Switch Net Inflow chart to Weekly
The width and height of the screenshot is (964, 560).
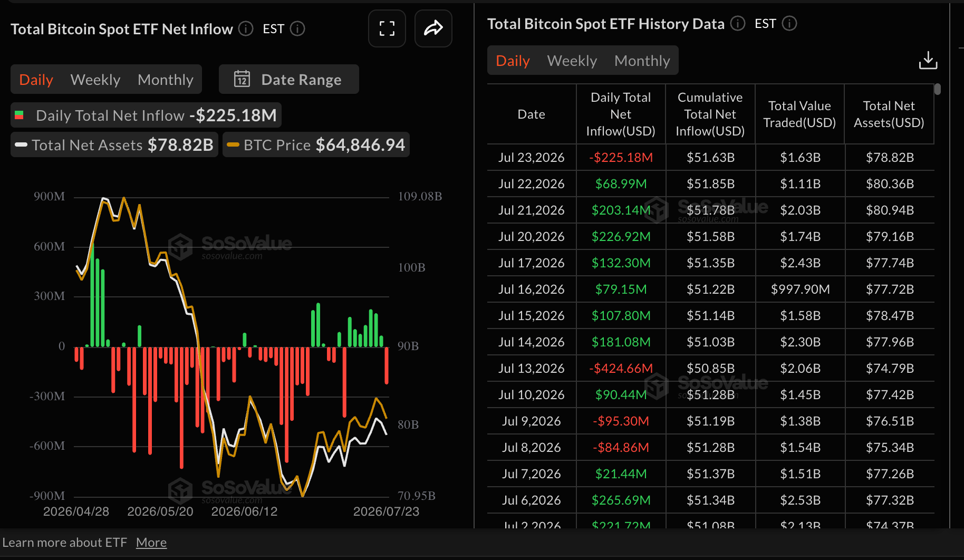(x=95, y=80)
